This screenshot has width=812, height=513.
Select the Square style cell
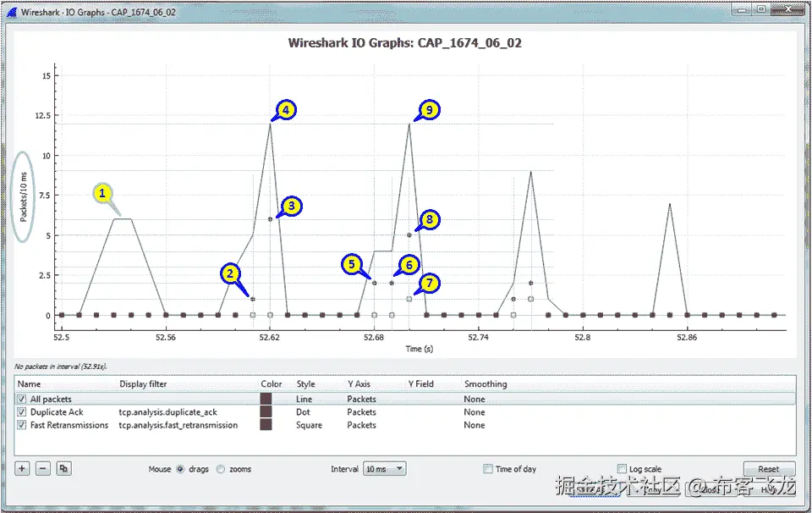coord(310,425)
